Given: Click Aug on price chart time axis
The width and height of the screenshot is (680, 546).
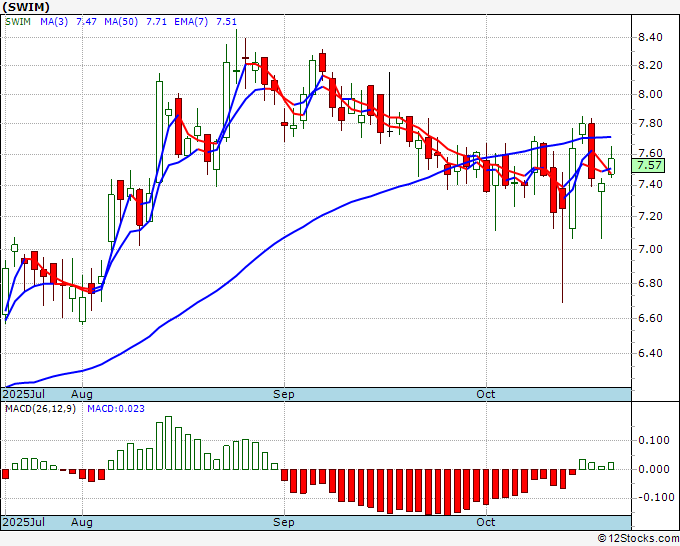Looking at the screenshot, I should coord(82,394).
